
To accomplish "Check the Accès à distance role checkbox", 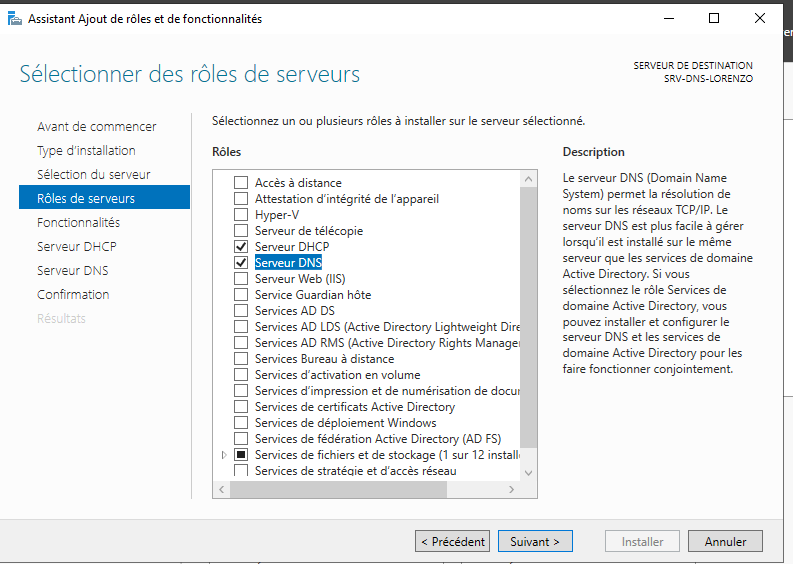I will [x=240, y=183].
